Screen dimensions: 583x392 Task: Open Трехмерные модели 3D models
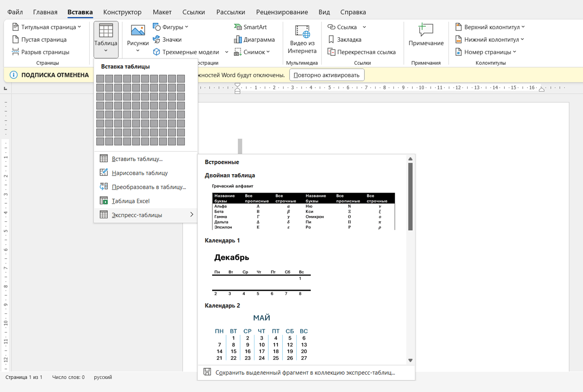point(186,52)
